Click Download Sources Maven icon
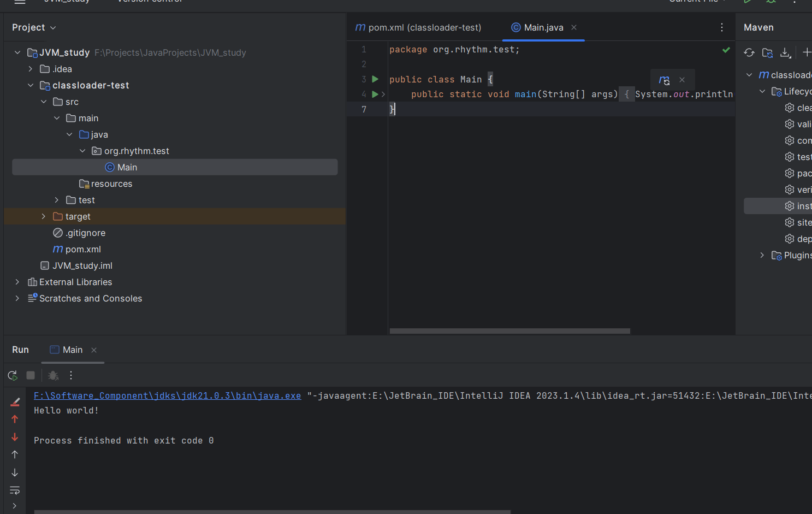Screen dimensions: 812x514 point(785,52)
